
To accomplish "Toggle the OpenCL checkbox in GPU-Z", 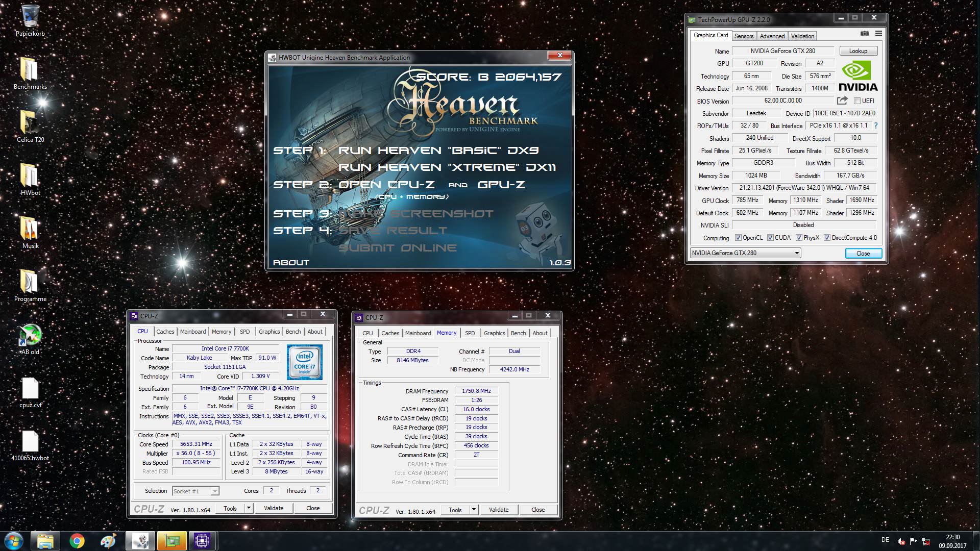I will pos(738,238).
